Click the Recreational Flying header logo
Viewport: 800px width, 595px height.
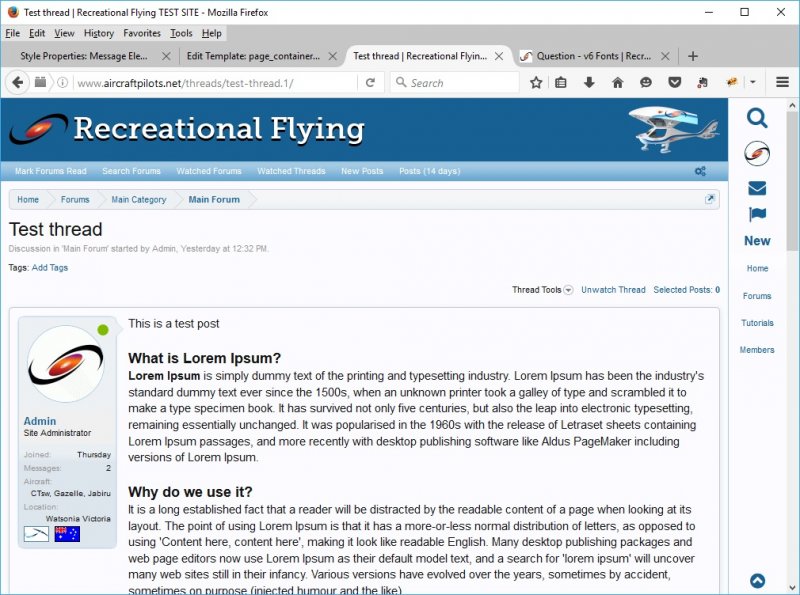pos(187,129)
